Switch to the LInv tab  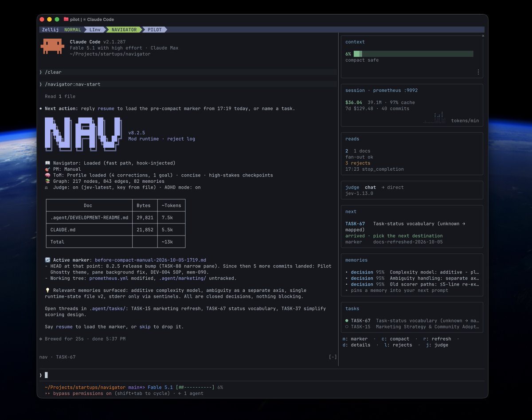(x=95, y=30)
